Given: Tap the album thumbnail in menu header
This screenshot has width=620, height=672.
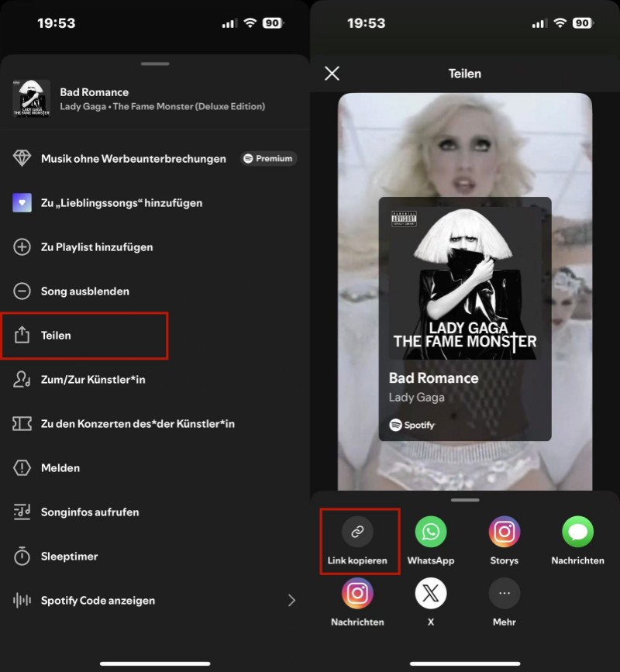Looking at the screenshot, I should [31, 98].
